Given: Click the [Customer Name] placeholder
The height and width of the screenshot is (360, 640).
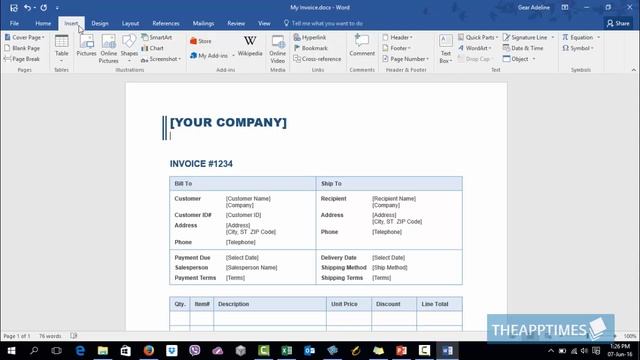Looking at the screenshot, I should (248, 198).
